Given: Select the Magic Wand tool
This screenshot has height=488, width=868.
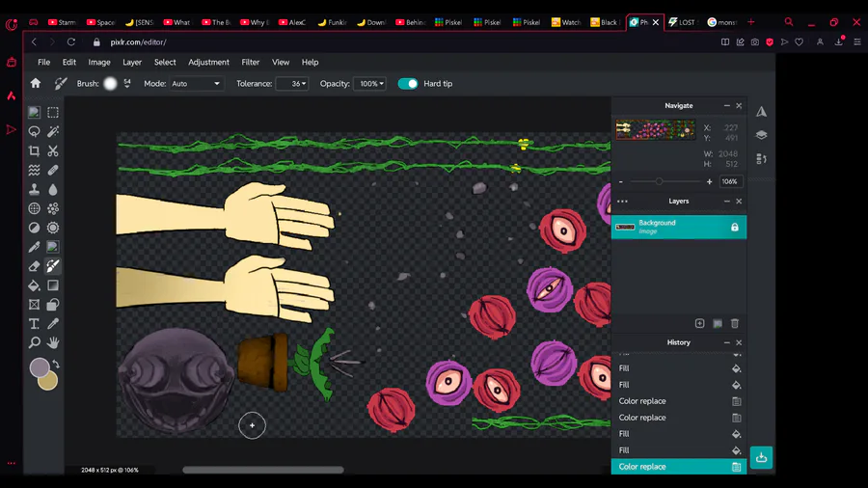Looking at the screenshot, I should click(x=53, y=132).
